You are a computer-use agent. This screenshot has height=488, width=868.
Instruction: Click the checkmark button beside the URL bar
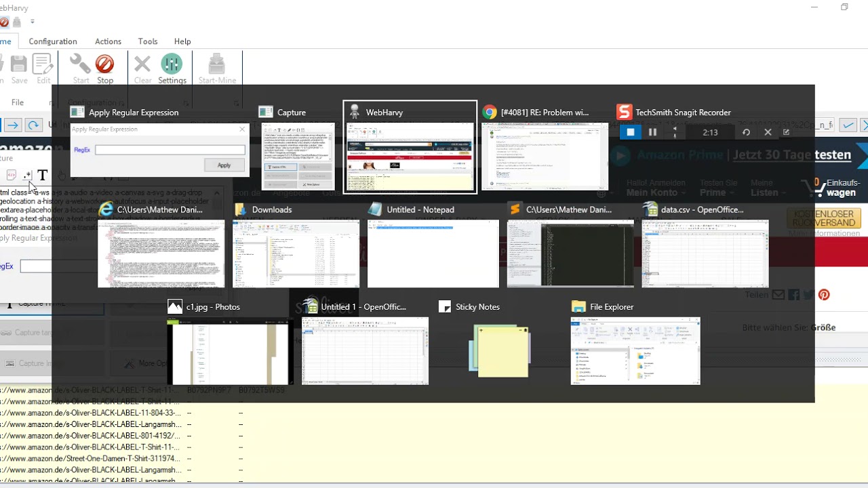tap(848, 125)
